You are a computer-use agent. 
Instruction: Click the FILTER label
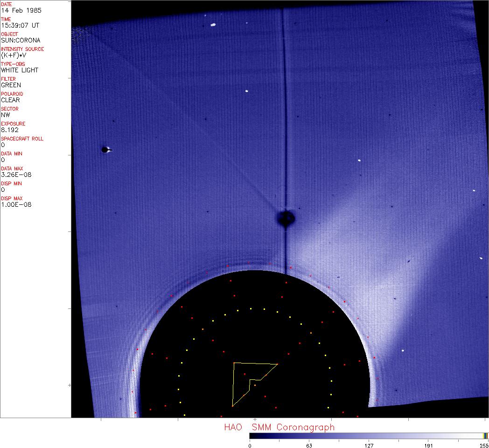(x=8, y=79)
